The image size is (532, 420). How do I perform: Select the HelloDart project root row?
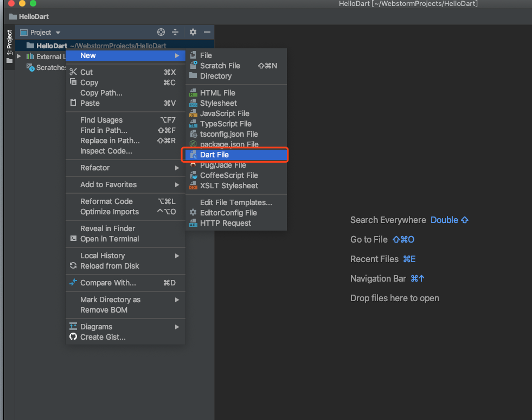(x=115, y=46)
